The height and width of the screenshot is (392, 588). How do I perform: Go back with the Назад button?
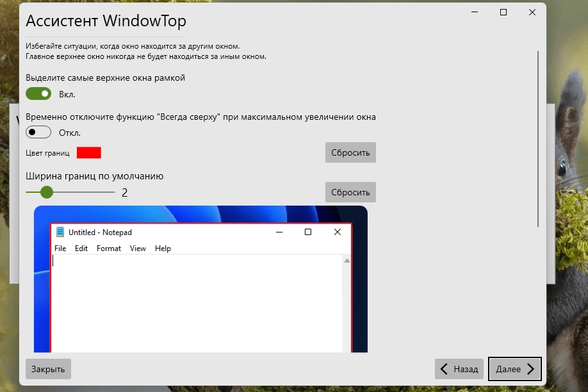pos(459,369)
